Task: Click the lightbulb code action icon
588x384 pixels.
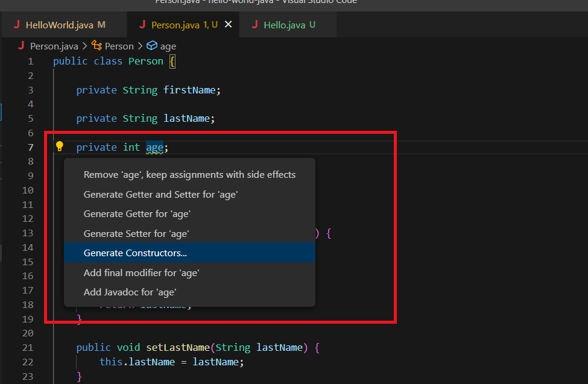Action: [60, 146]
